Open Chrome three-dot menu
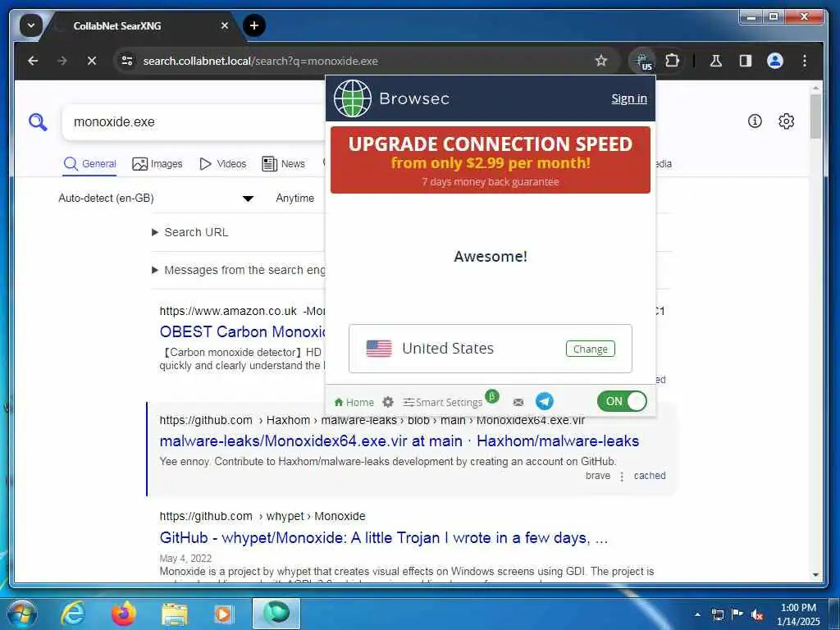 pyautogui.click(x=804, y=61)
